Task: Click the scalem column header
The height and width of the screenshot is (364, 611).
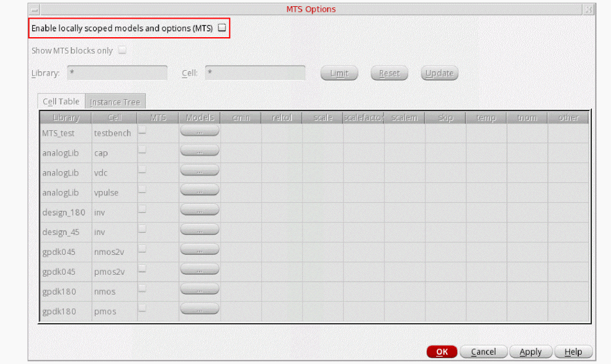Action: (404, 117)
